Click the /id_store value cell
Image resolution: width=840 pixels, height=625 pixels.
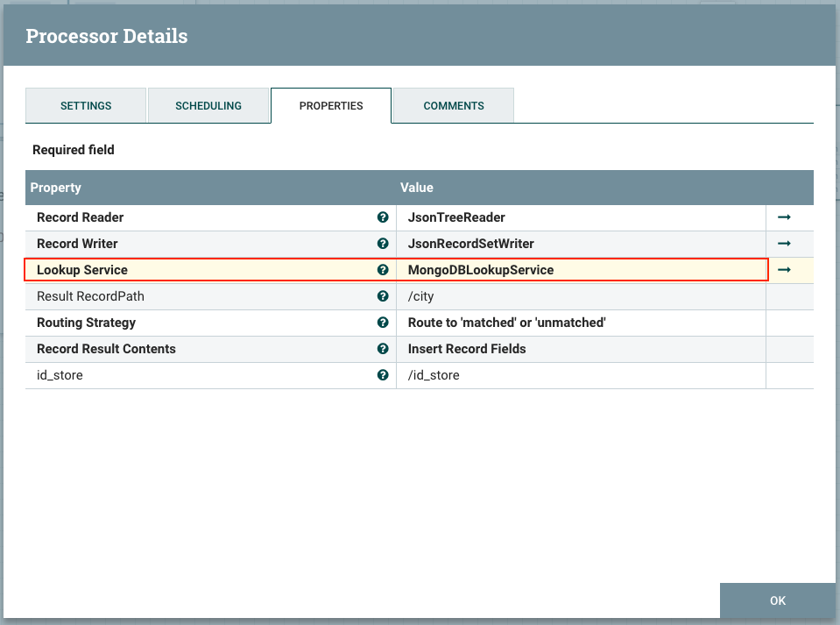pos(582,375)
